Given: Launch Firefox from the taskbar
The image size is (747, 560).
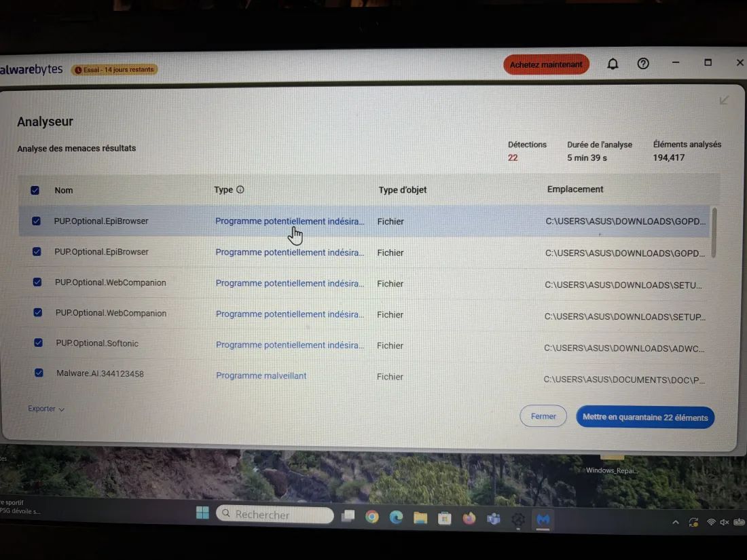Looking at the screenshot, I should (x=469, y=518).
